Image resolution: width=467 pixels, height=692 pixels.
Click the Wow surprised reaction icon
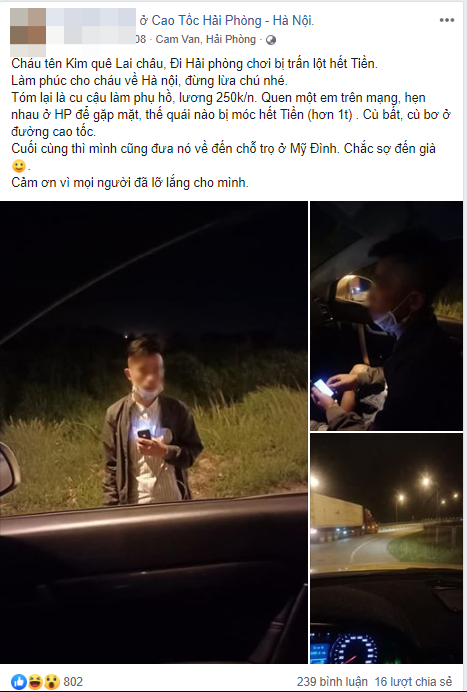tap(52, 682)
